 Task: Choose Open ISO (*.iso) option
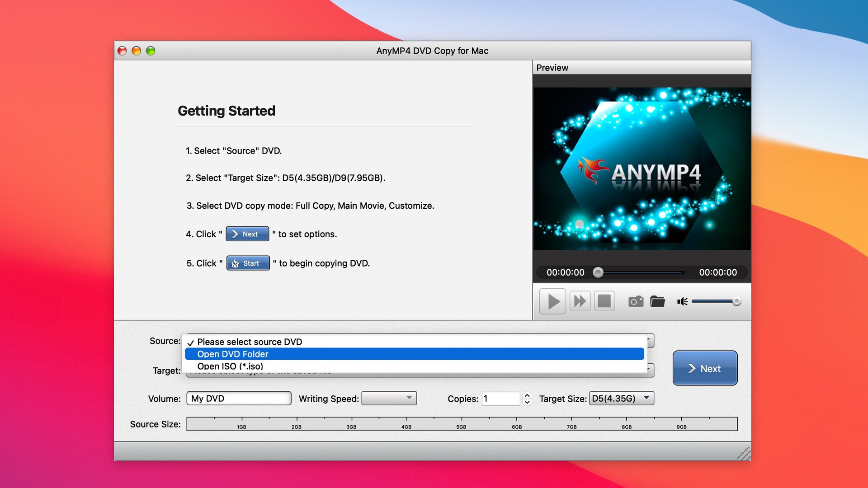point(415,366)
